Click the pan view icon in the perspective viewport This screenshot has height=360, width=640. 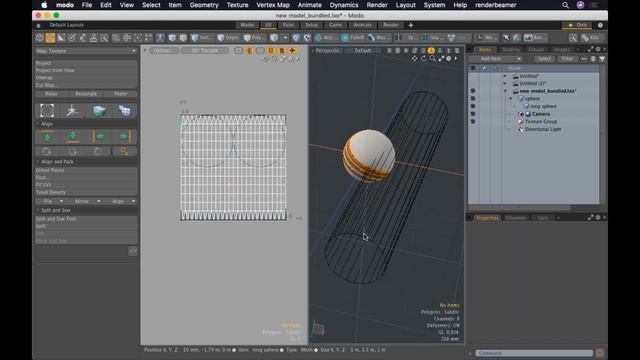414,59
